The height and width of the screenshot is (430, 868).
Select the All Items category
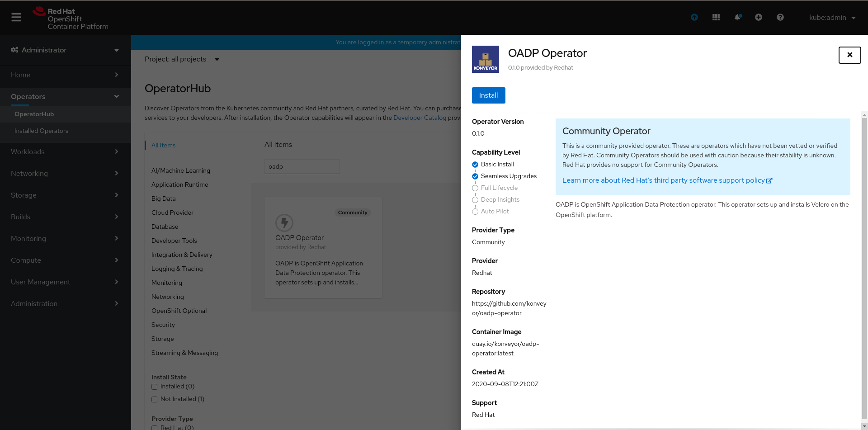tap(163, 145)
